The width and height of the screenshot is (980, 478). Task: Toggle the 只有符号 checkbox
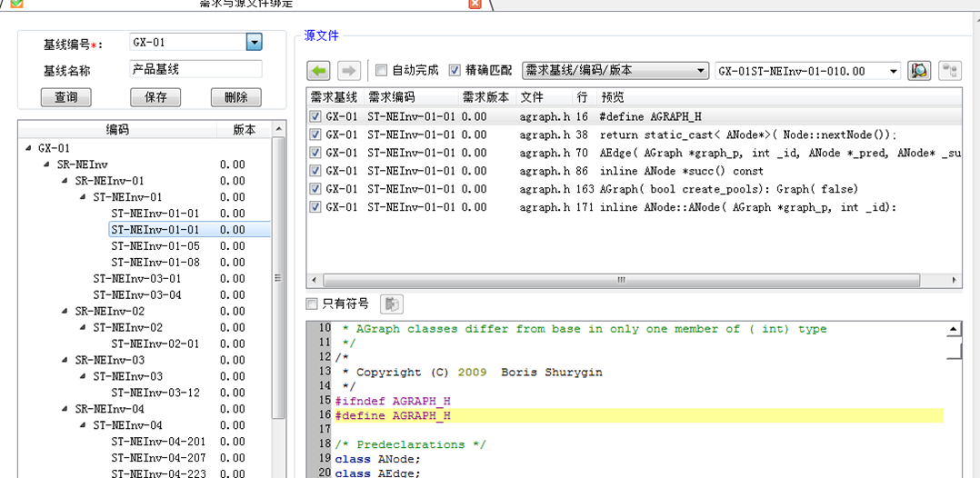point(313,304)
